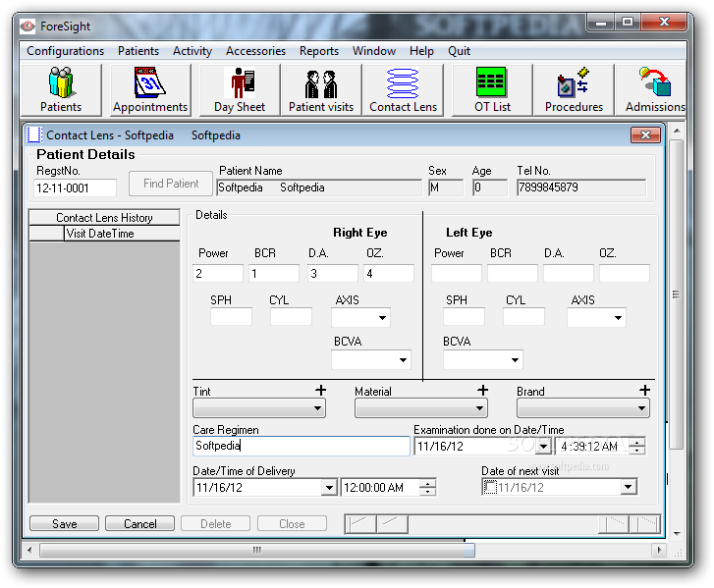Screen dimensions: 714x588
Task: Open the Patients toolbar icon
Action: pos(61,90)
